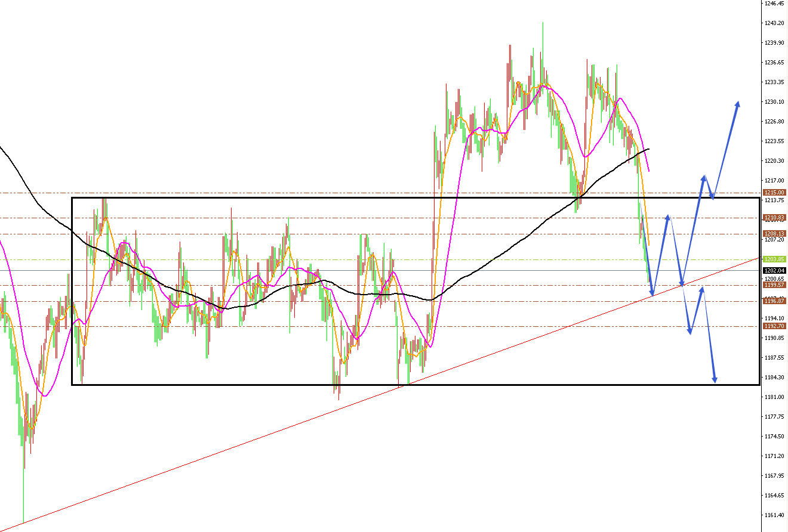Image resolution: width=788 pixels, height=532 pixels.
Task: Click the downward blue arrowhead near 1184
Action: click(x=714, y=379)
